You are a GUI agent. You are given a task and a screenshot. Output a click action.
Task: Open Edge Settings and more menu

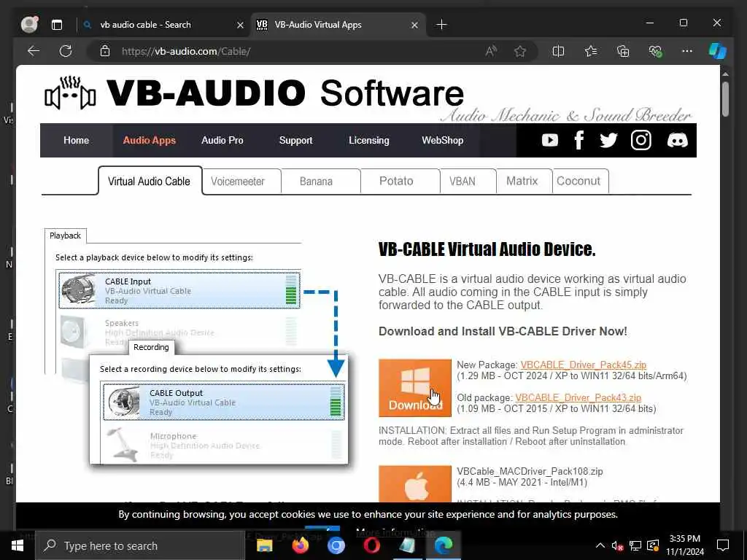(687, 51)
